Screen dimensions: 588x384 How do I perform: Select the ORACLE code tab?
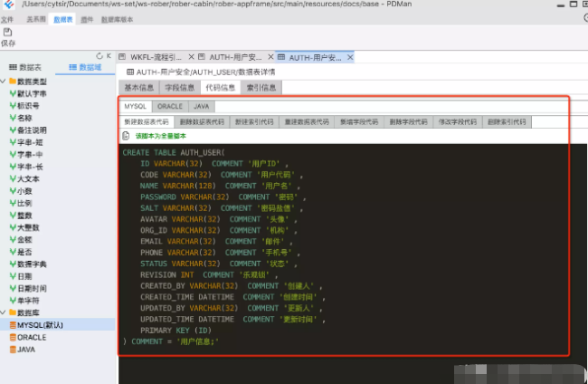pos(170,106)
